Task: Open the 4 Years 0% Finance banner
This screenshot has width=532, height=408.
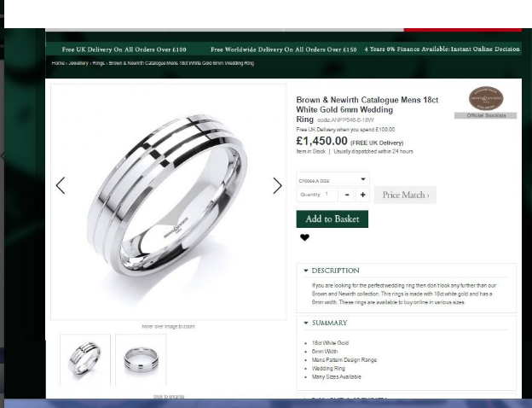Action: click(x=442, y=50)
